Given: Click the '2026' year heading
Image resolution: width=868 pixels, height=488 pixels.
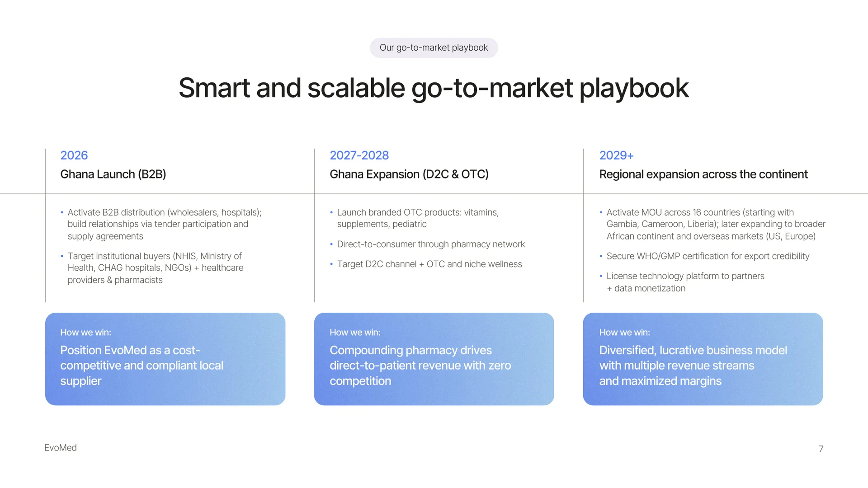Looking at the screenshot, I should pos(74,155).
